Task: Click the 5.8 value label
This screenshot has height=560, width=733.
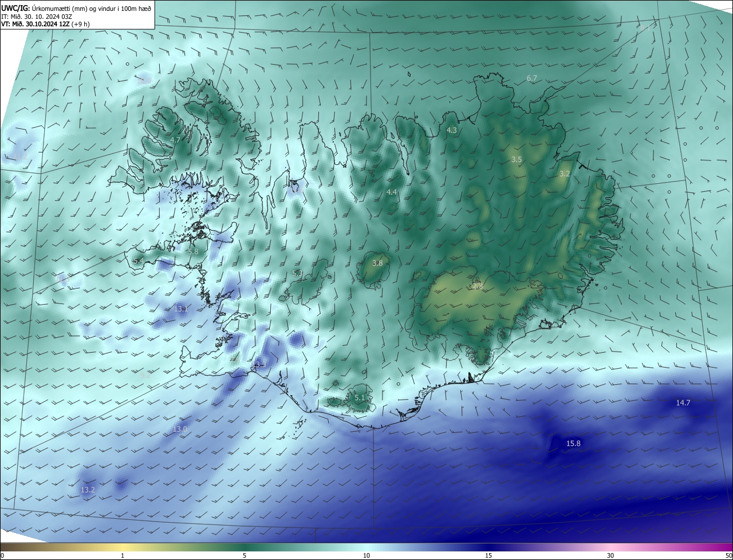Action: point(193,251)
